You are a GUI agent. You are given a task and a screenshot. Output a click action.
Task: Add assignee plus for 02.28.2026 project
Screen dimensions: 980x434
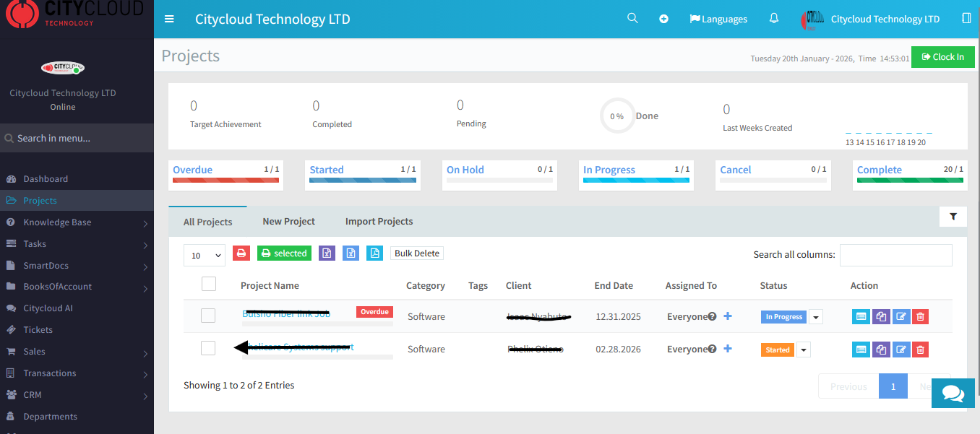coord(728,349)
